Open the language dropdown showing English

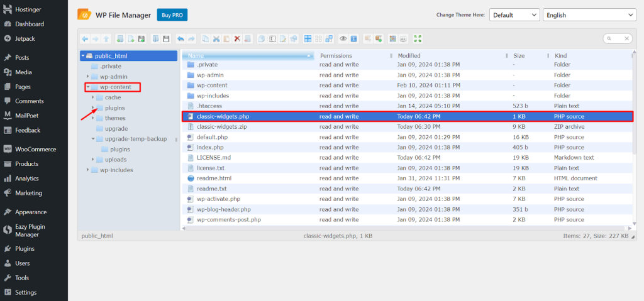[589, 15]
